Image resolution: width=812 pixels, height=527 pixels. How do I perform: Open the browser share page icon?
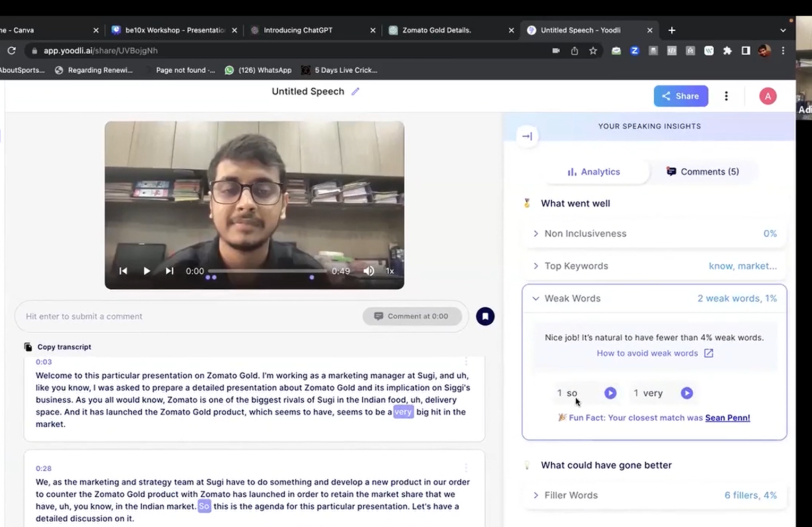point(575,50)
